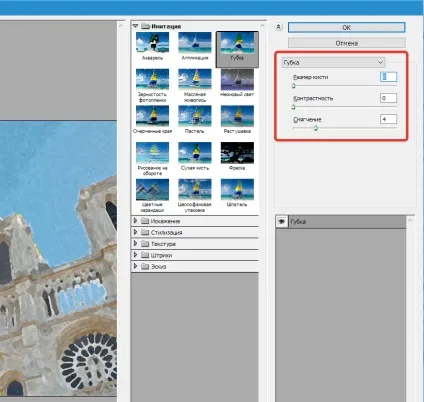Select the Цветные карандаши filter thumbnail
424x402 pixels.
(x=152, y=190)
